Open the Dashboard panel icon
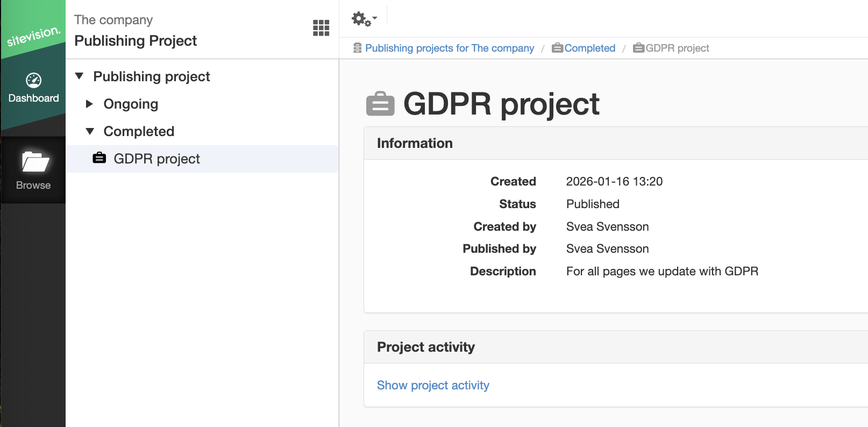 (33, 81)
